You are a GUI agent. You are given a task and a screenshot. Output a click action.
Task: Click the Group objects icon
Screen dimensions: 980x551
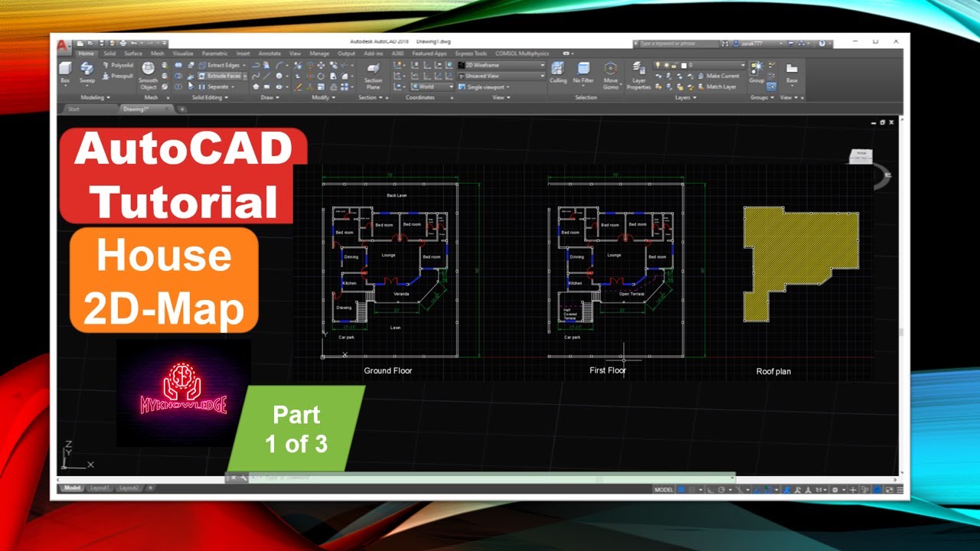pos(756,72)
